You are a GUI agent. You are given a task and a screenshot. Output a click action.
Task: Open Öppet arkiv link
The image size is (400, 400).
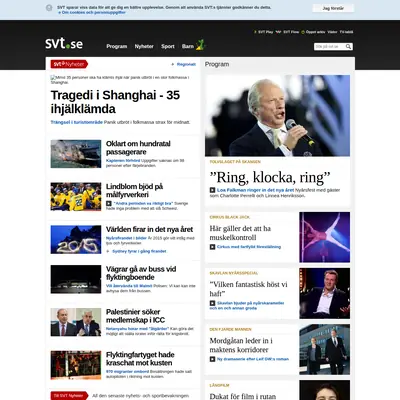[315, 32]
